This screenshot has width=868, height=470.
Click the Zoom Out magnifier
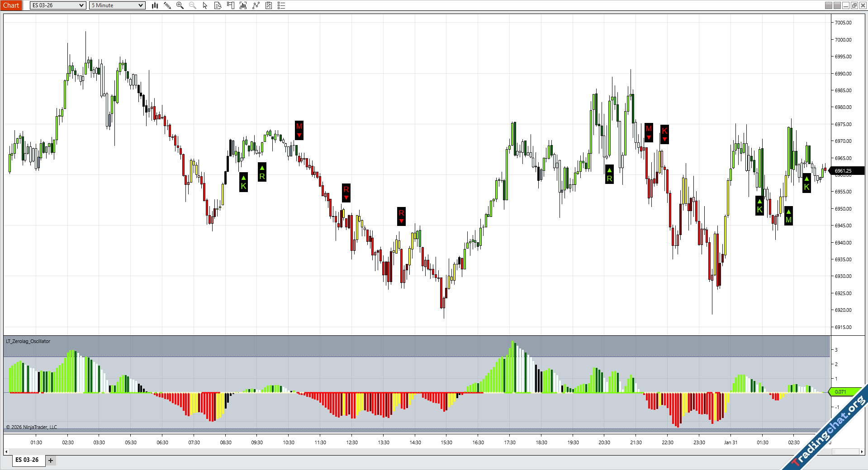click(x=193, y=5)
